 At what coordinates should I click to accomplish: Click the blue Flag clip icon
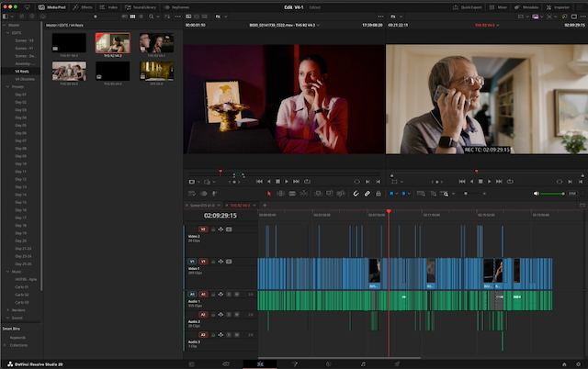[391, 194]
